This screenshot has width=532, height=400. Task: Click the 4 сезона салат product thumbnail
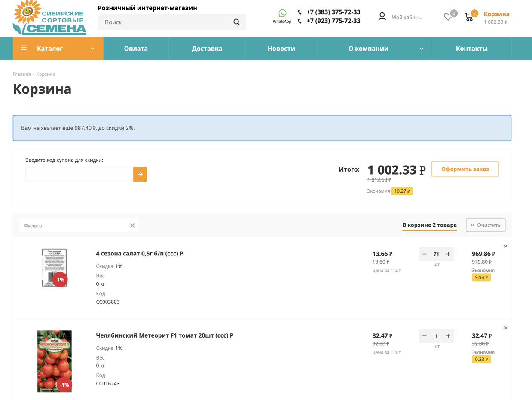click(55, 268)
